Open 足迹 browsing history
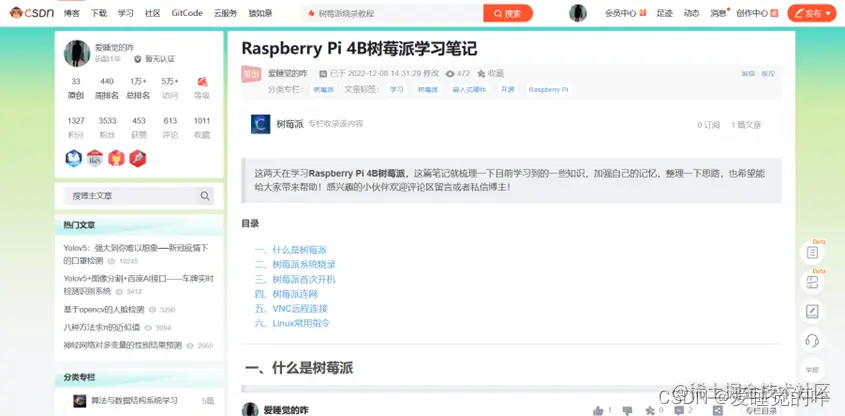This screenshot has height=416, width=845. tap(664, 13)
